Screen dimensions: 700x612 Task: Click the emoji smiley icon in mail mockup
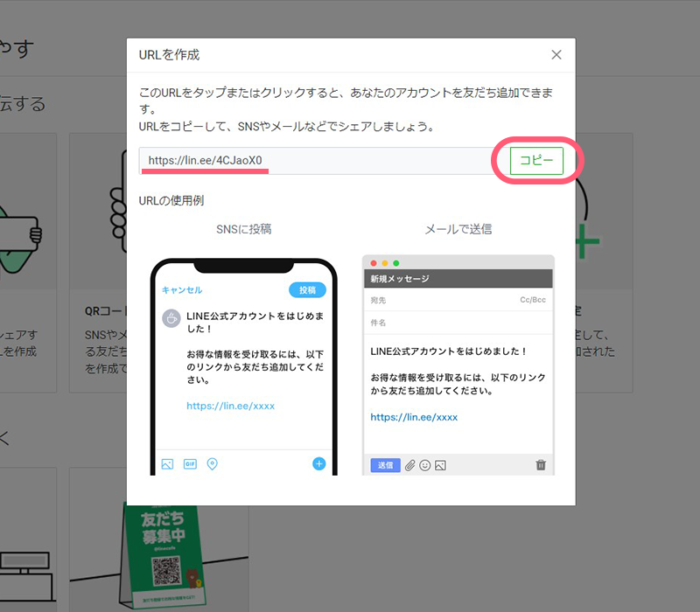tap(425, 465)
